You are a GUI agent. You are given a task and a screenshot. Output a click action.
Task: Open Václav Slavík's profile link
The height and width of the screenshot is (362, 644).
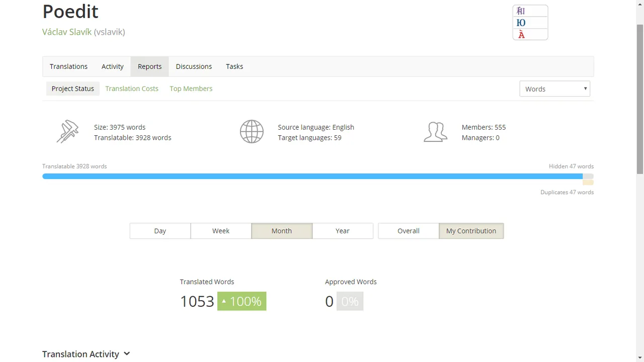pyautogui.click(x=67, y=32)
